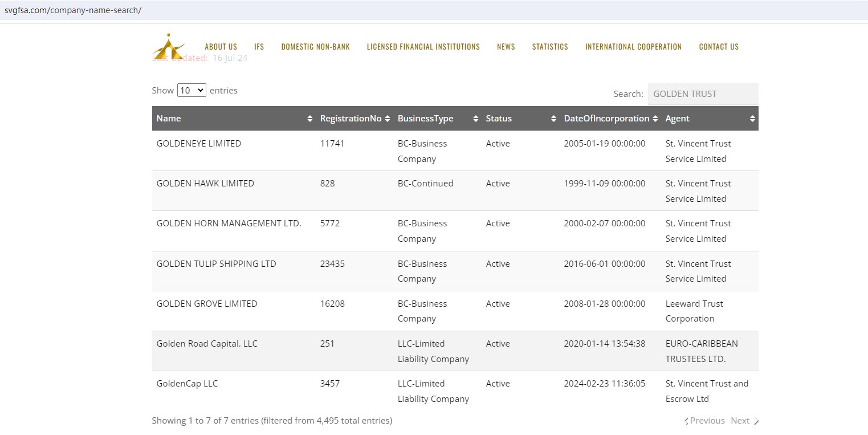Open the IFS menu
Image resolution: width=868 pixels, height=435 pixels.
(259, 47)
